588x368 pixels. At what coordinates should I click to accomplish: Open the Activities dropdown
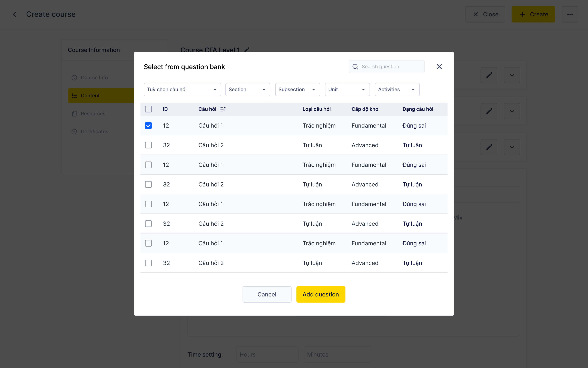pos(397,90)
